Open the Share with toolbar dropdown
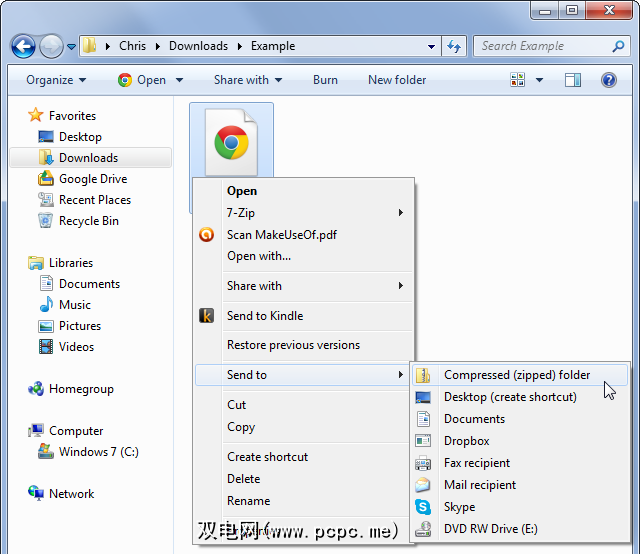The height and width of the screenshot is (554, 640). [x=248, y=80]
